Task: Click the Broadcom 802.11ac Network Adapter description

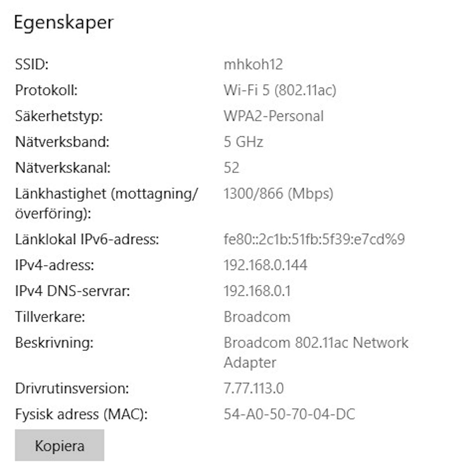Action: [316, 343]
